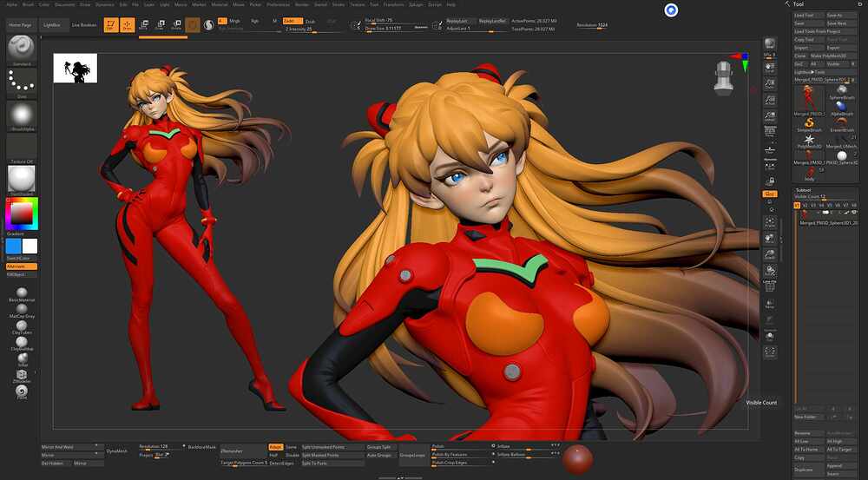The height and width of the screenshot is (480, 868).
Task: Click the Gizmo 3D icon
Action: (x=193, y=25)
